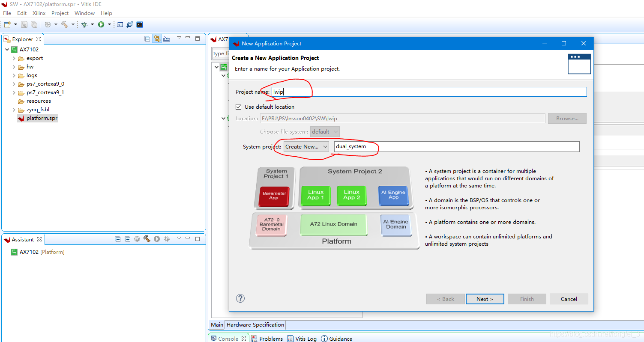Open the Vitis Log tab

[302, 339]
